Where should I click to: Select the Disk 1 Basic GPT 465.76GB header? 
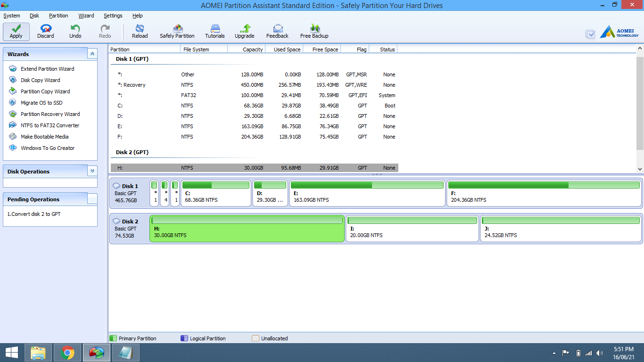pos(129,193)
